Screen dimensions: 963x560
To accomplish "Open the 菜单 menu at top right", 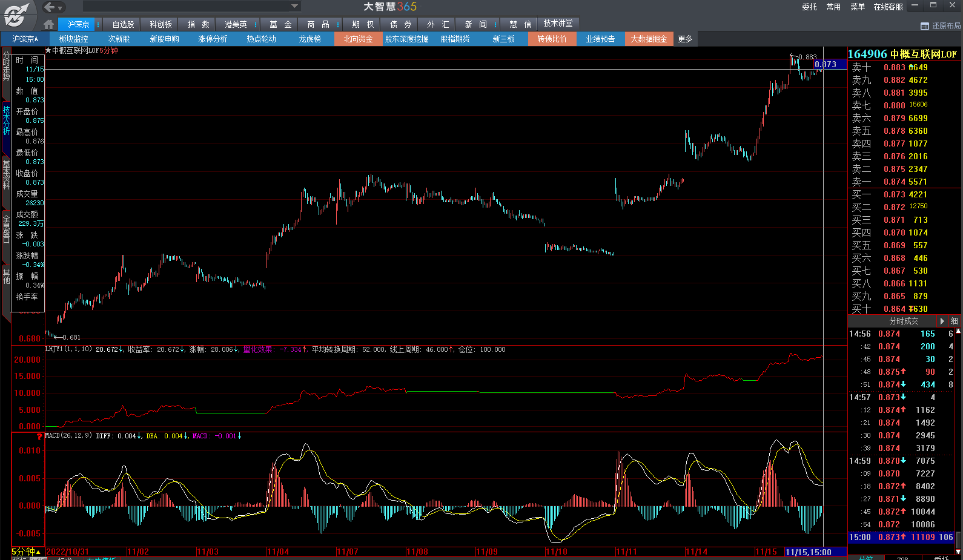I will (857, 7).
